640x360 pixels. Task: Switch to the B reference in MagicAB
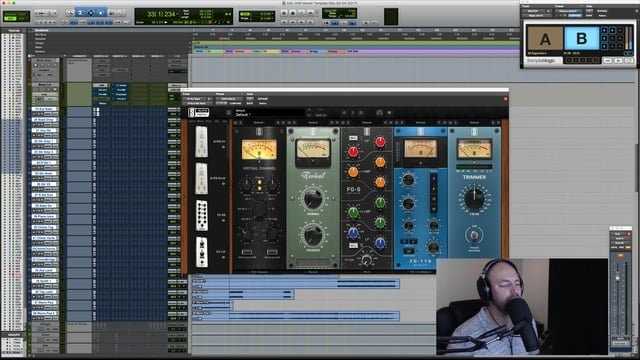tap(581, 38)
